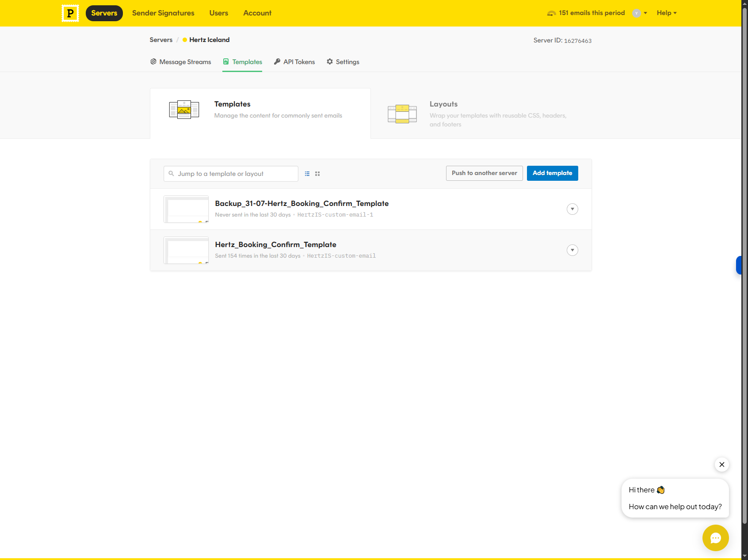
Task: Switch to list view icon
Action: point(307,174)
